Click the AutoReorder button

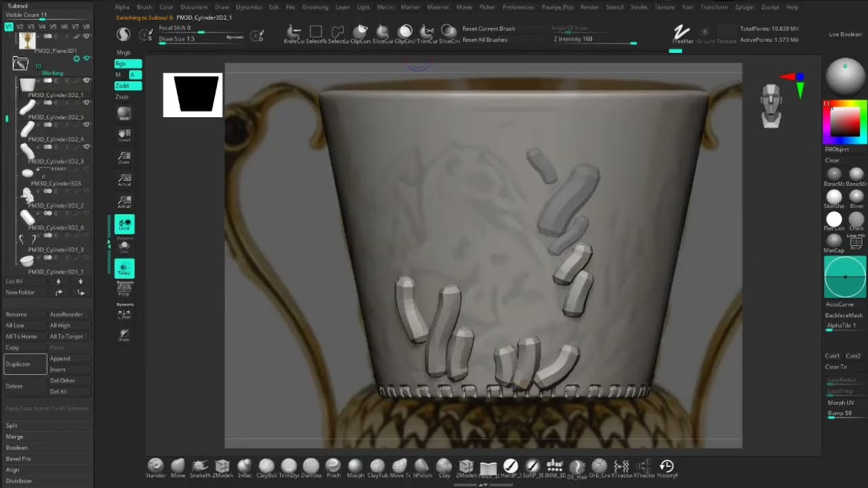coord(69,314)
